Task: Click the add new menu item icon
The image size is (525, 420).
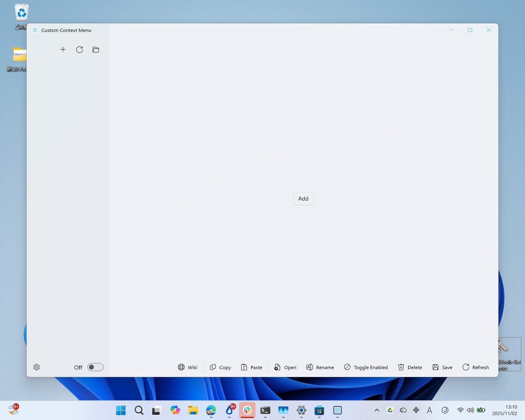Action: point(63,49)
